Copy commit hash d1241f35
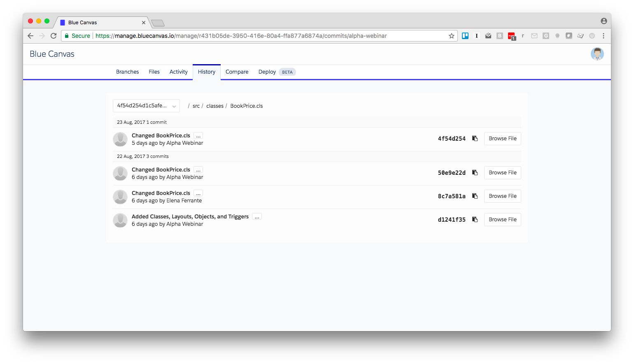Viewport: 634px width, 364px height. pos(475,220)
